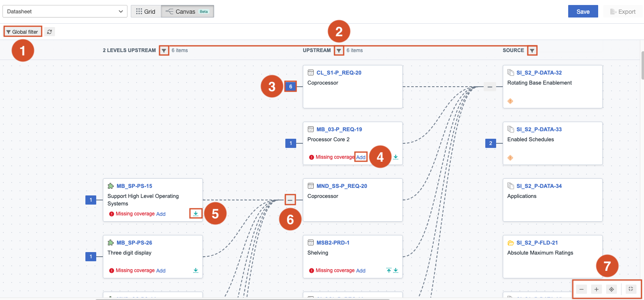Viewport: 644px width, 300px height.
Task: Open item MB_SP-PS-15
Action: coord(135,186)
